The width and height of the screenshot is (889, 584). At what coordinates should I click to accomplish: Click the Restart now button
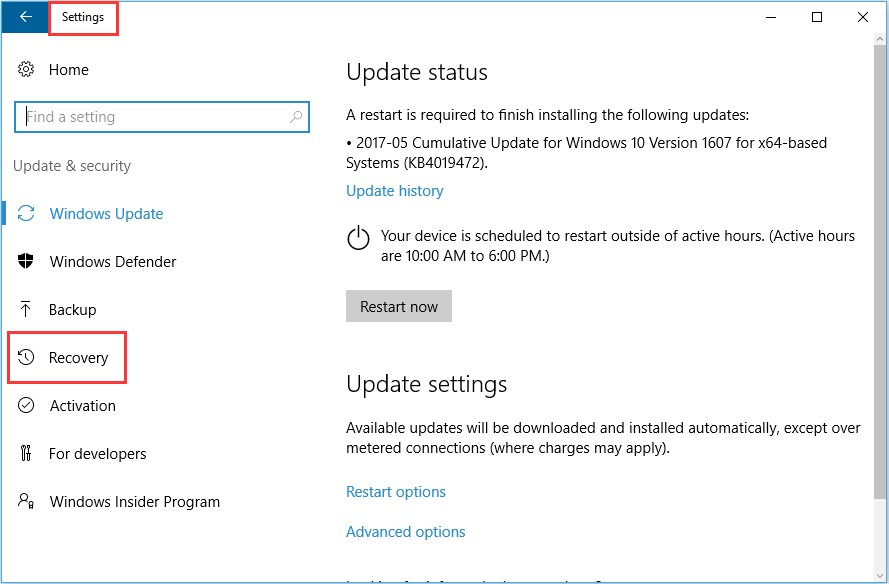point(399,306)
